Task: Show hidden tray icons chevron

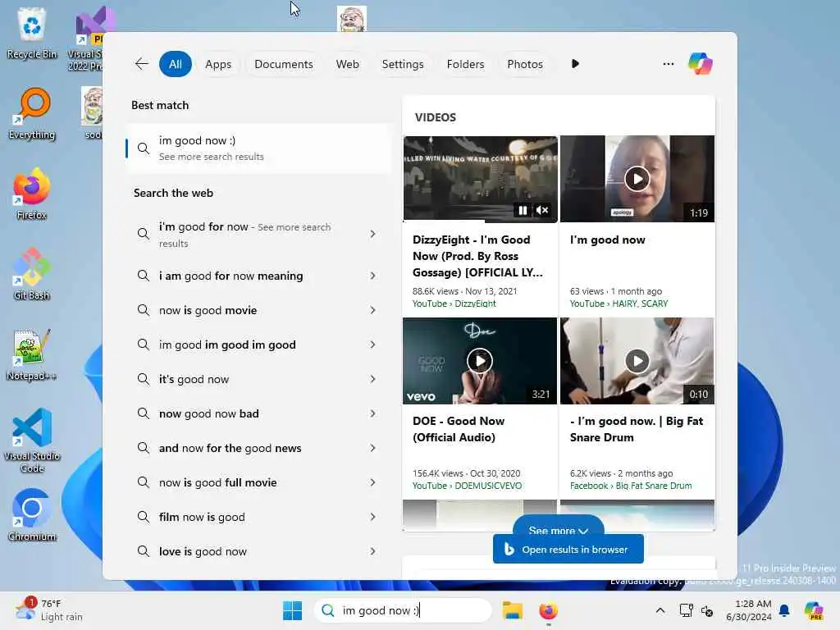Action: coord(660,610)
